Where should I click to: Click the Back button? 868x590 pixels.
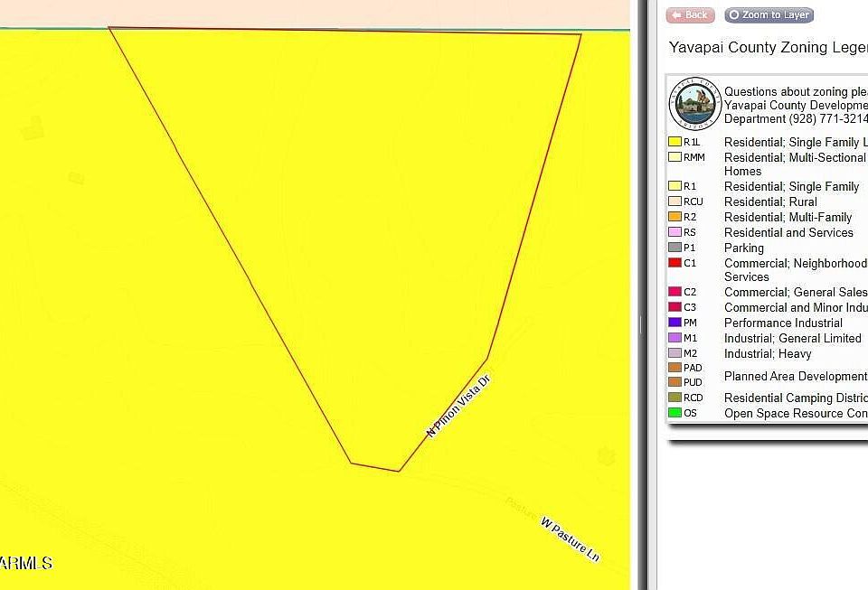pos(690,15)
